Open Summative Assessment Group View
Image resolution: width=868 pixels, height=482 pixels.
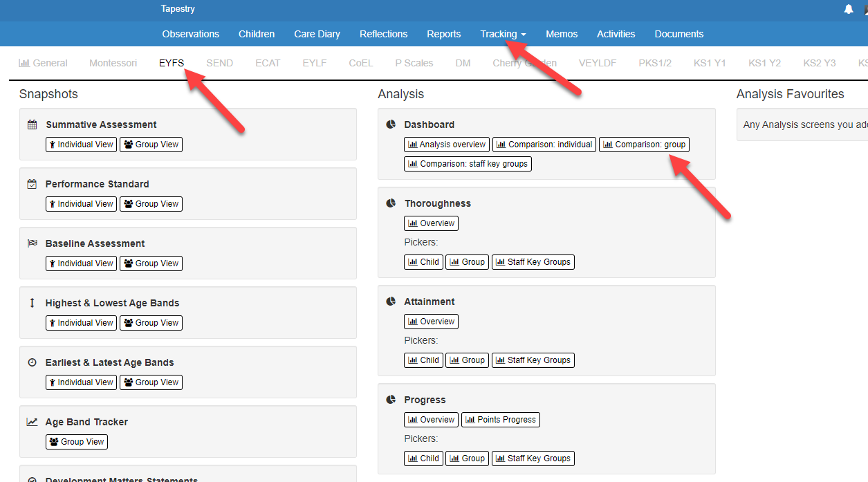pos(151,145)
